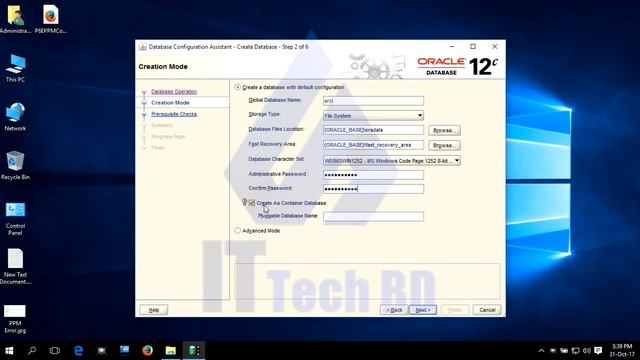Open This PC desktop icon
This screenshot has height=360, width=640.
(16, 68)
